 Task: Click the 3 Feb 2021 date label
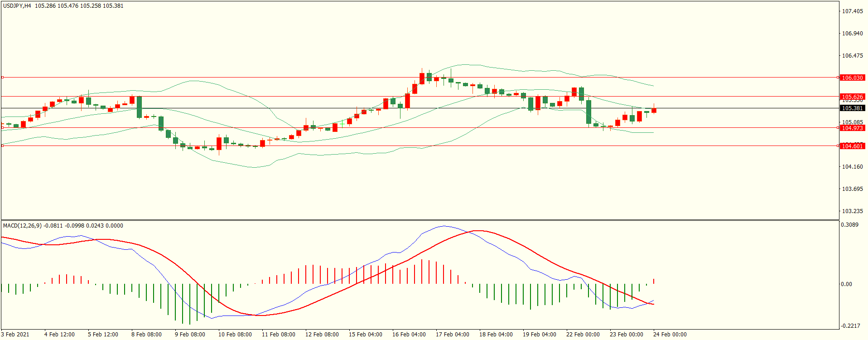pyautogui.click(x=15, y=335)
